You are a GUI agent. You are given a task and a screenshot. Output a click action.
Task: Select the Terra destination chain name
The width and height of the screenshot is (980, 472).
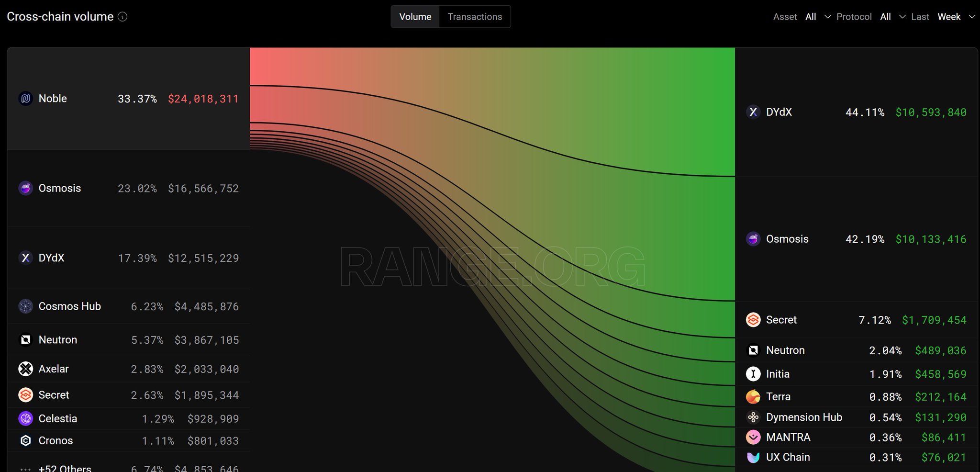778,396
